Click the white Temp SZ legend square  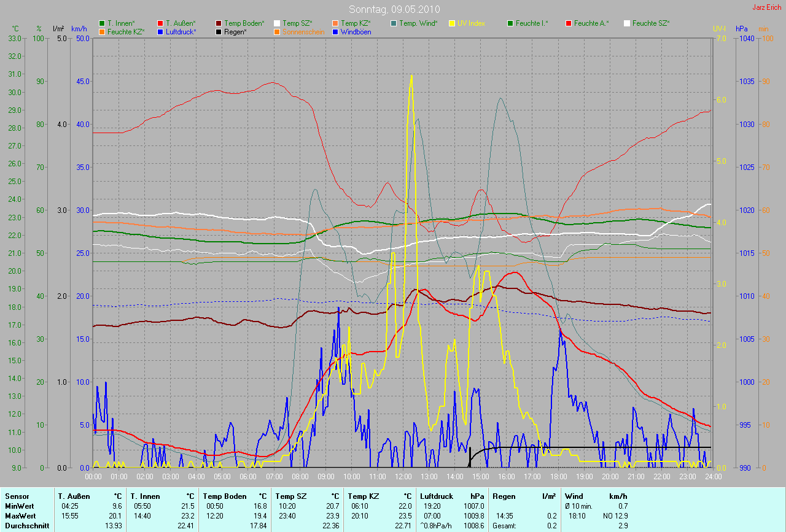coord(277,23)
